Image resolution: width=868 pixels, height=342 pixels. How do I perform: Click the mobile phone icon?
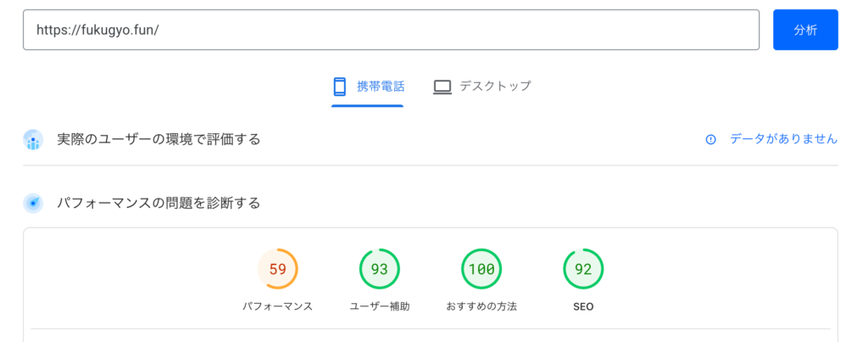coord(340,87)
